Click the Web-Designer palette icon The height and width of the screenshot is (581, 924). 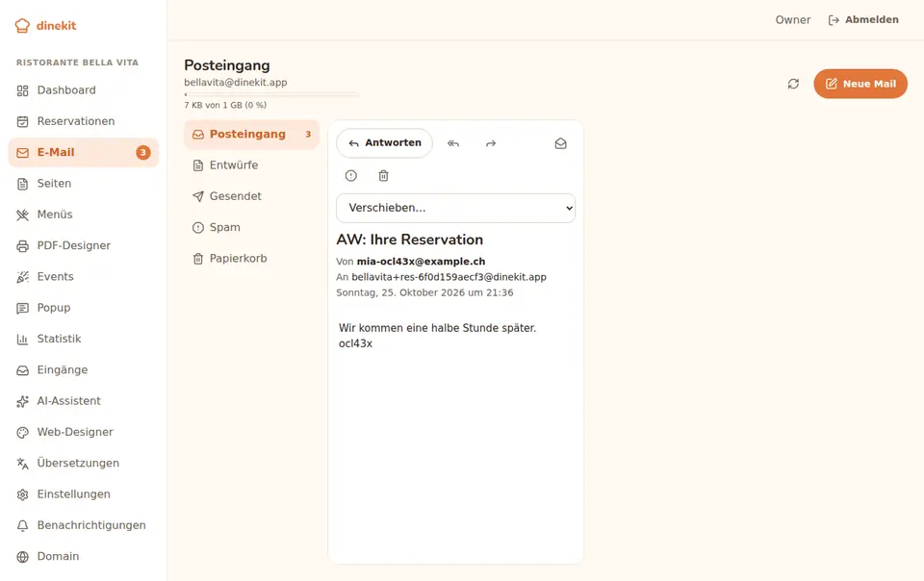coord(22,433)
